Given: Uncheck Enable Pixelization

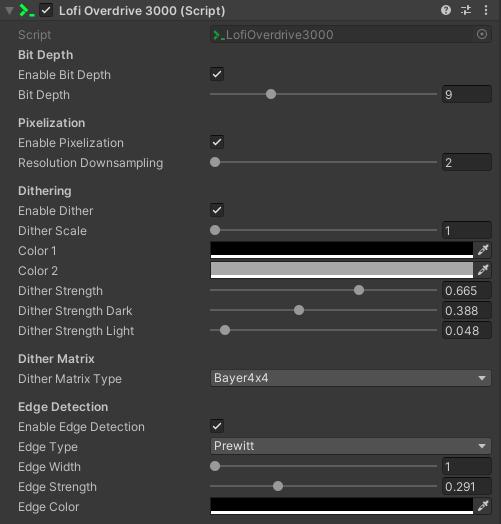Looking at the screenshot, I should point(217,142).
